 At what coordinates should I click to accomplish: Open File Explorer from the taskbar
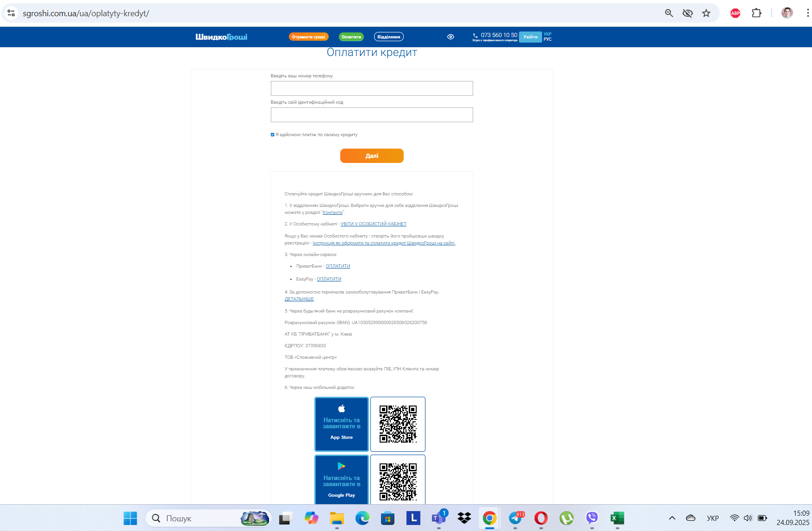point(337,518)
